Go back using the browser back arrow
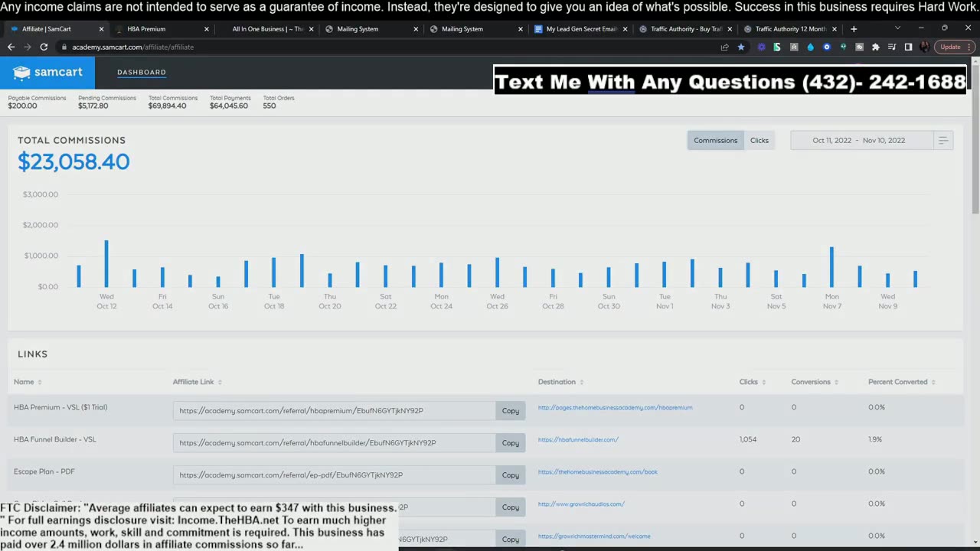Image resolution: width=980 pixels, height=551 pixels. click(11, 47)
